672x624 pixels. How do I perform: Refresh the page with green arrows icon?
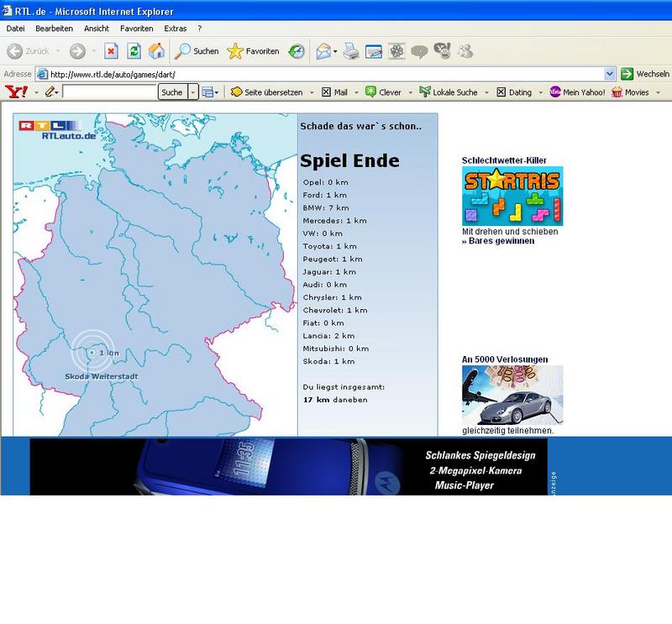[x=134, y=51]
